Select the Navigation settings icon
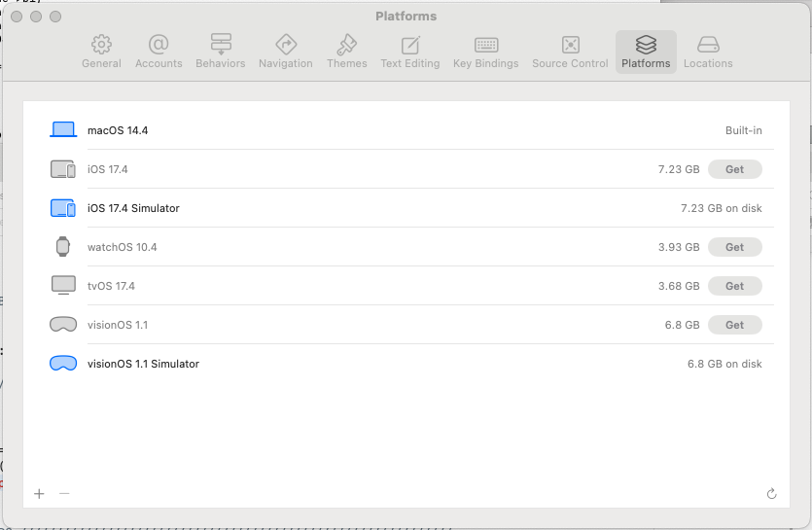The height and width of the screenshot is (530, 812). 285,52
